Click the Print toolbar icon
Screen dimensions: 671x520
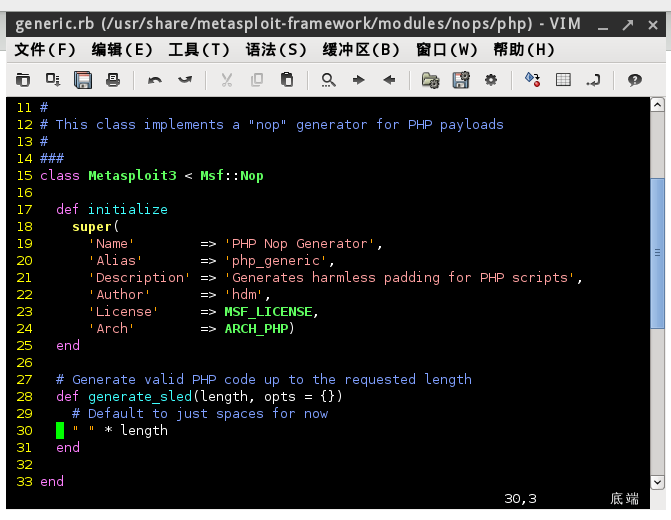tap(113, 80)
